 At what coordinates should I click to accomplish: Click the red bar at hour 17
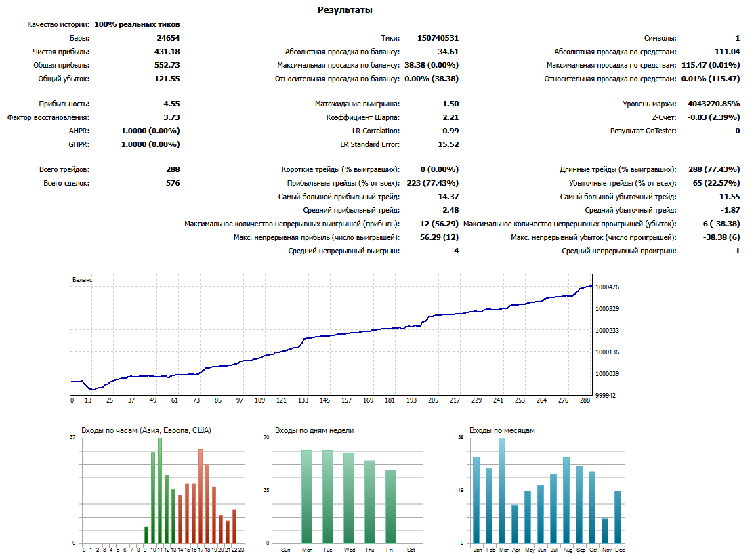coord(201,496)
